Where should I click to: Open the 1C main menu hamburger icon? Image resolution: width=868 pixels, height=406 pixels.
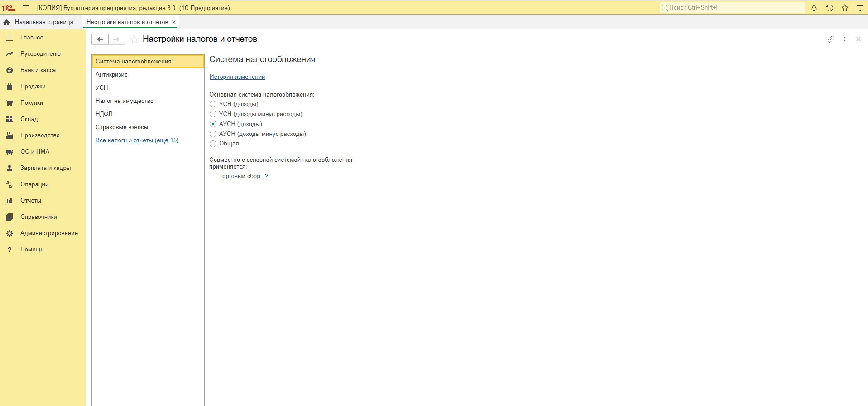point(26,8)
